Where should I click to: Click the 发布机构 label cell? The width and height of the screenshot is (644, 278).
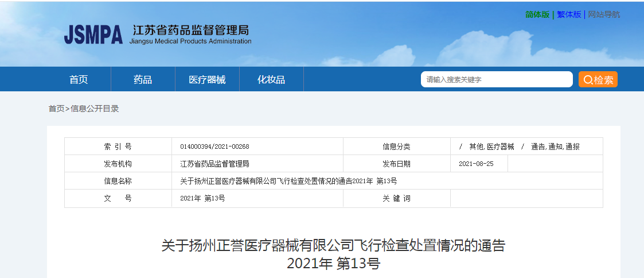(118, 164)
